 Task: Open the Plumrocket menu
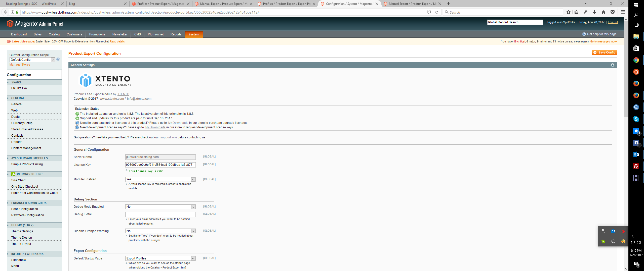pos(156,34)
